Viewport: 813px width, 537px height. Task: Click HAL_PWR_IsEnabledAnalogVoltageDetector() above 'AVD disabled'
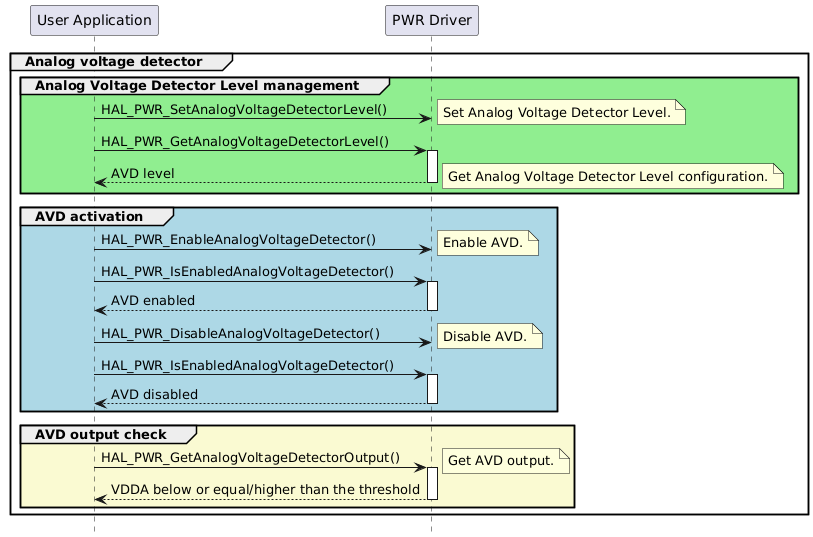click(247, 365)
